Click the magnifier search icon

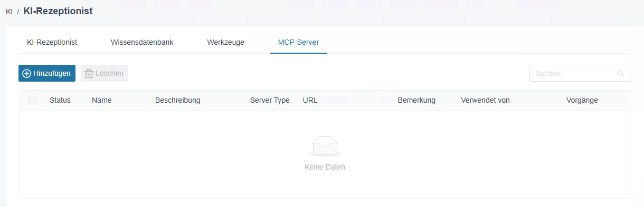click(621, 73)
